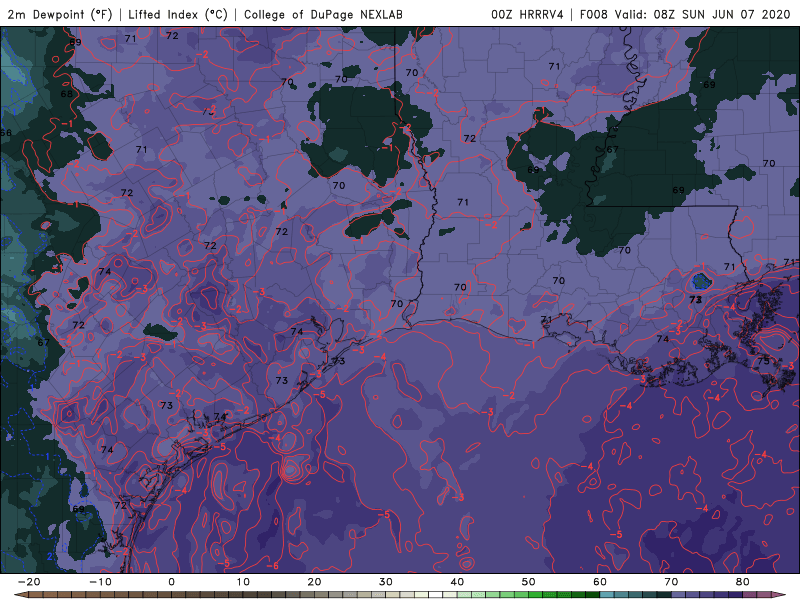
Task: Click the 80 label on the color scale
Action: (743, 582)
